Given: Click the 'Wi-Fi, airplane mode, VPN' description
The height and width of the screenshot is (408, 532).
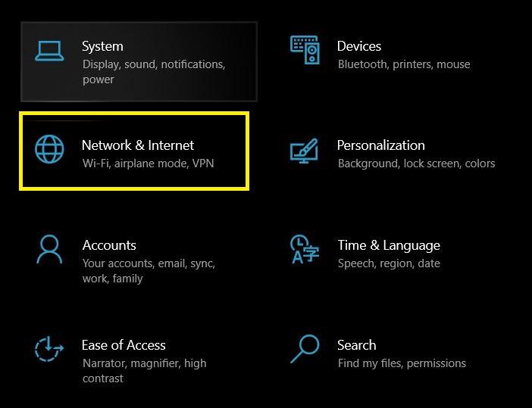Looking at the screenshot, I should tap(149, 164).
